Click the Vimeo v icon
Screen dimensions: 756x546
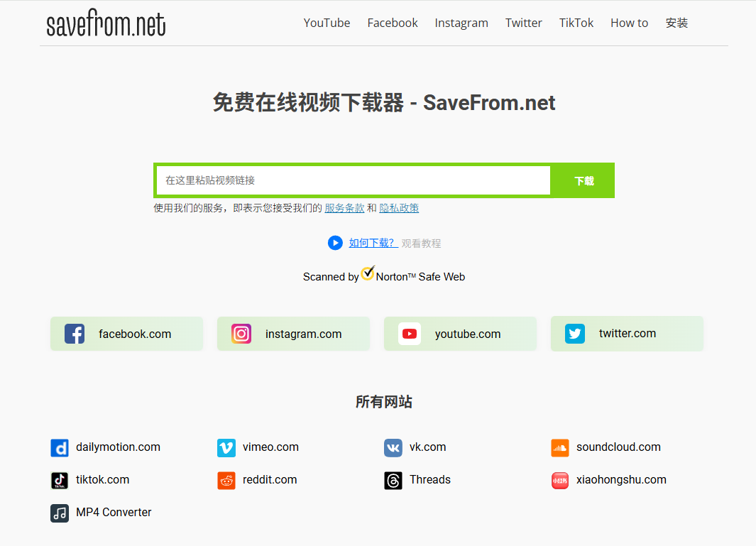226,447
